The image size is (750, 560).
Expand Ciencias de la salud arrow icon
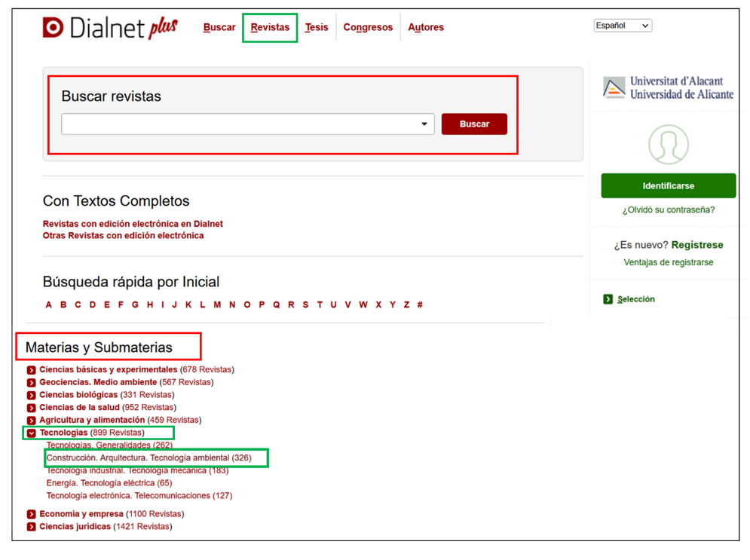(32, 408)
